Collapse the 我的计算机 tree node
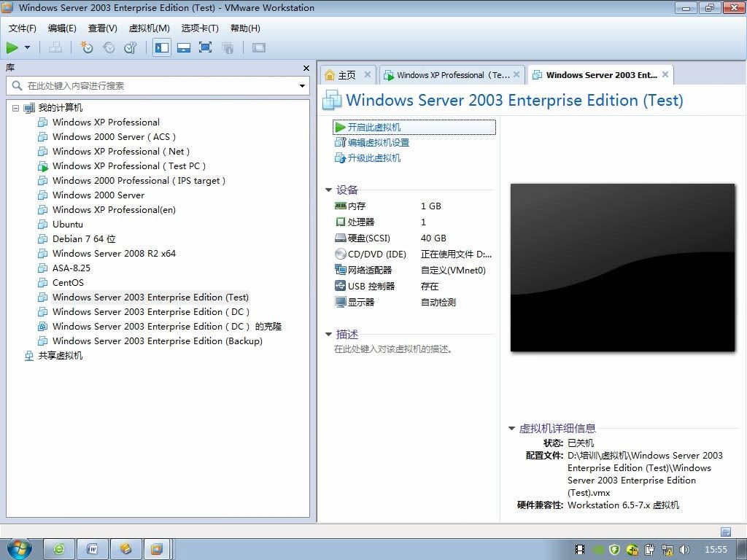Screen dimensions: 747x560 16,108
